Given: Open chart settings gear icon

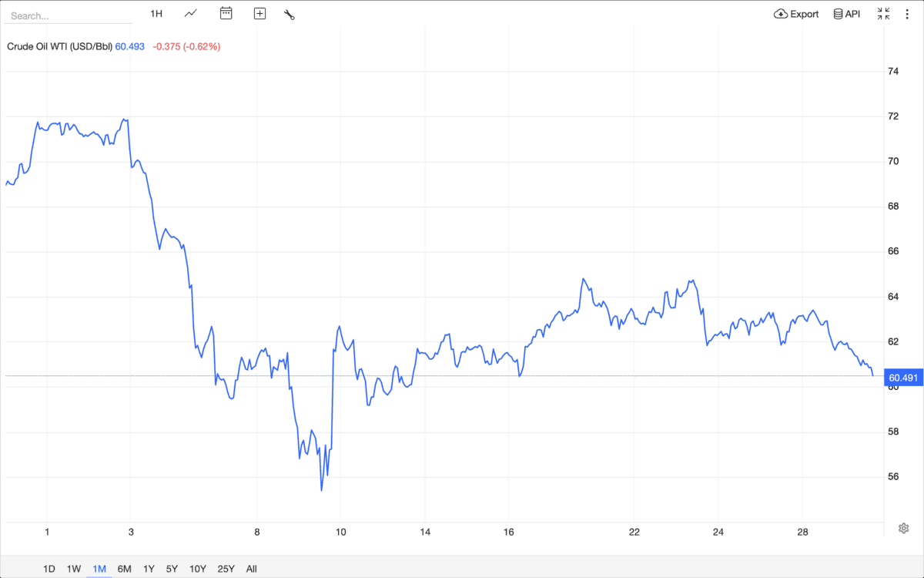Looking at the screenshot, I should tap(904, 528).
